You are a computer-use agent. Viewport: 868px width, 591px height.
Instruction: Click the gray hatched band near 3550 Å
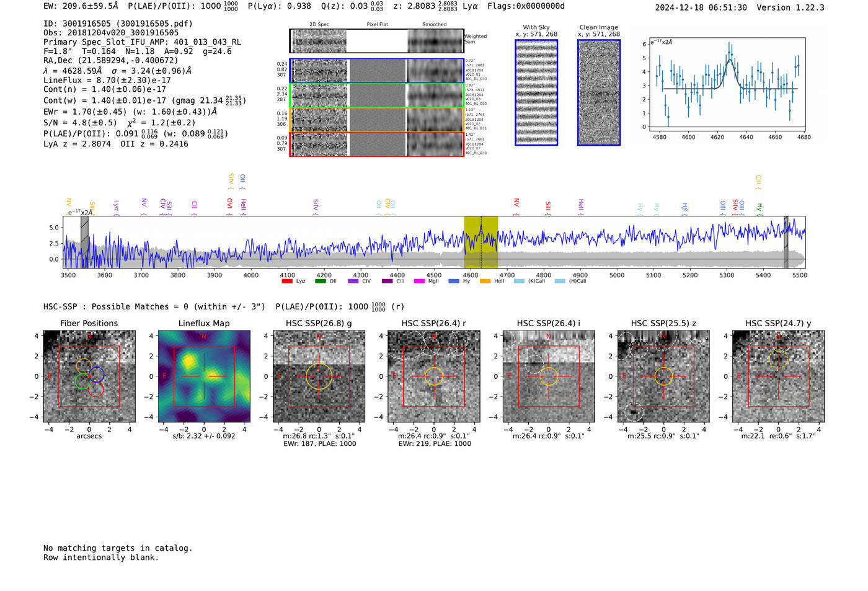coord(84,242)
